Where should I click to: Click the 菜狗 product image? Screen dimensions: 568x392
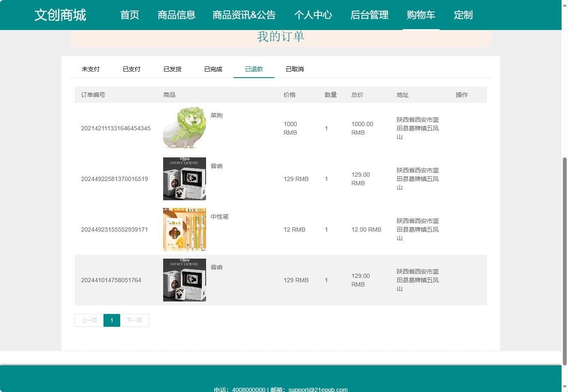coord(184,127)
